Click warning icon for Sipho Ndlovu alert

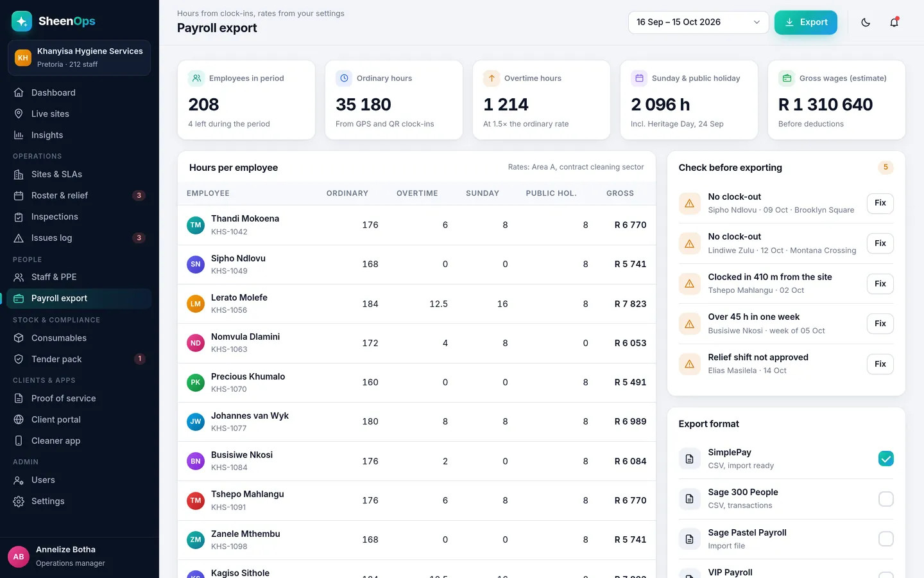tap(689, 204)
